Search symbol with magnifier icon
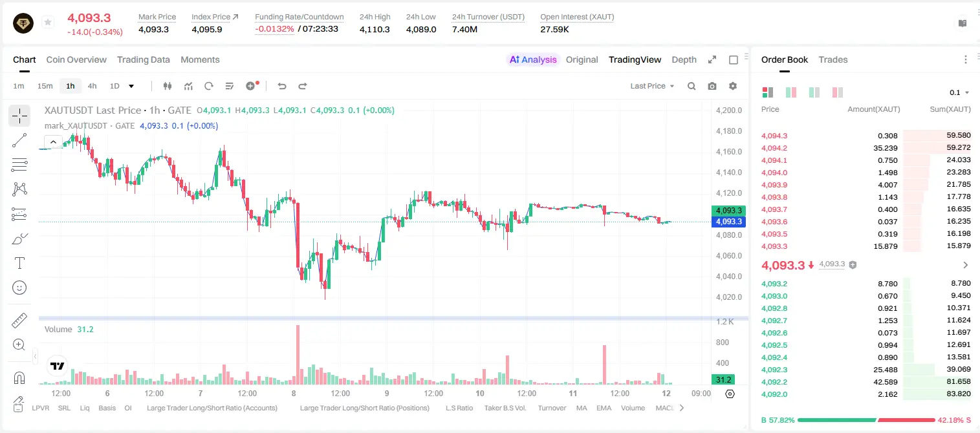Viewport: 980px width, 433px height. (x=691, y=86)
